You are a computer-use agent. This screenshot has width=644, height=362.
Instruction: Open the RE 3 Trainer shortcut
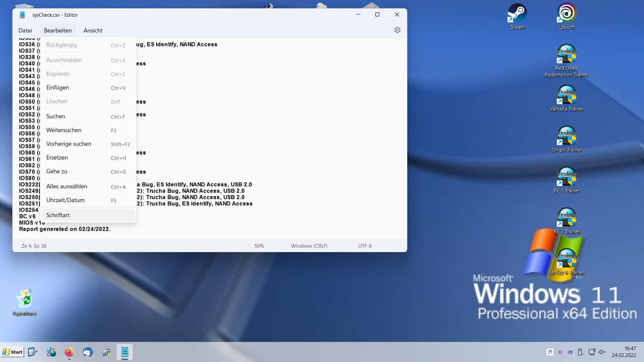tap(567, 180)
